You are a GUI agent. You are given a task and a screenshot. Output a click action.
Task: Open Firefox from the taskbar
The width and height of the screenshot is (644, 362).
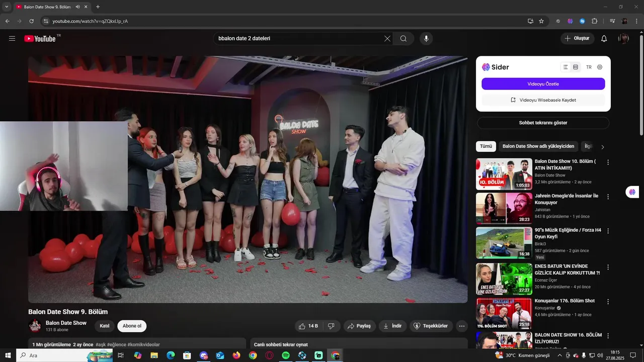click(x=236, y=355)
